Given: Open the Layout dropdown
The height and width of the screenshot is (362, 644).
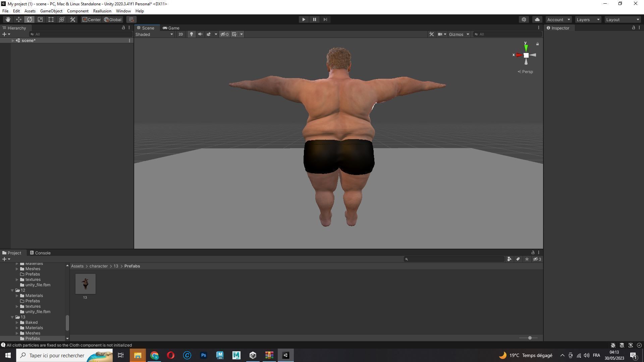Looking at the screenshot, I should point(623,19).
